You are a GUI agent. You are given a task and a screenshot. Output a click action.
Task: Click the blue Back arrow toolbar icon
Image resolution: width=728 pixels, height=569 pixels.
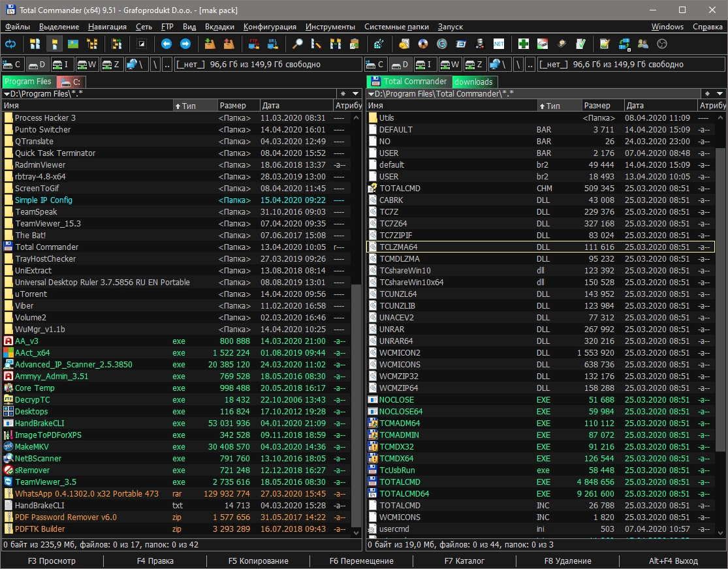[166, 44]
